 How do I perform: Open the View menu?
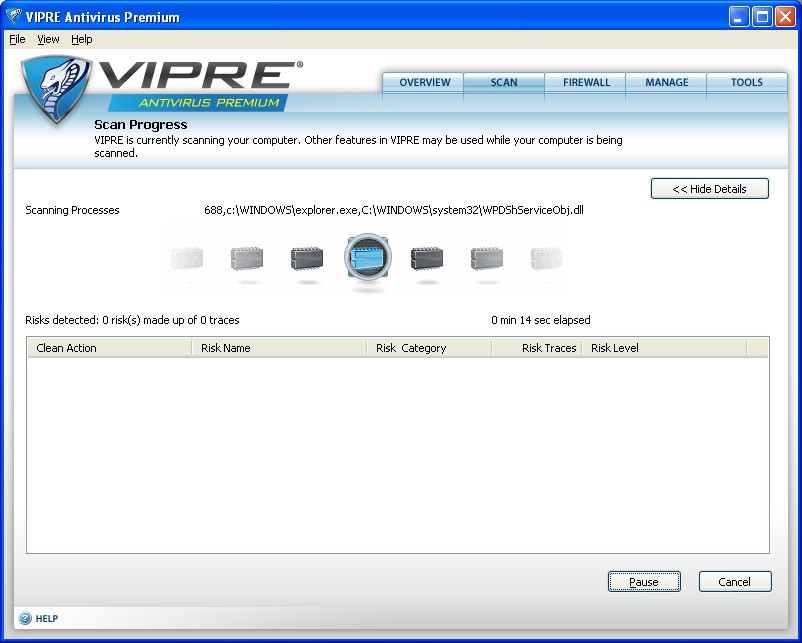click(48, 39)
